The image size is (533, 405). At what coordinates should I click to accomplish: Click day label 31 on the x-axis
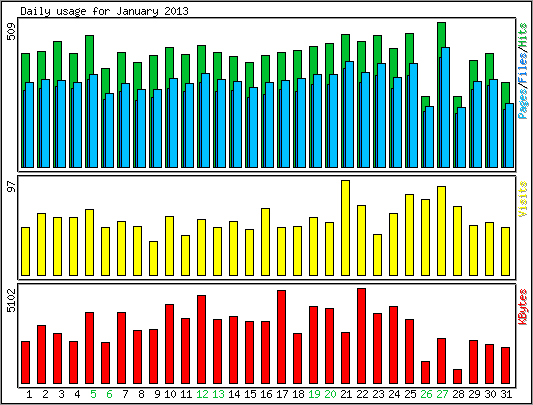pyautogui.click(x=506, y=394)
